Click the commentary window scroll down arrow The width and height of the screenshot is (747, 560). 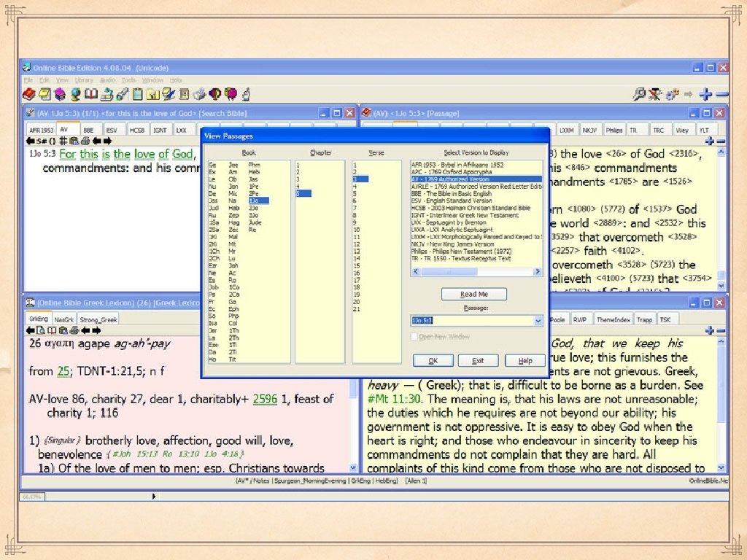click(721, 468)
